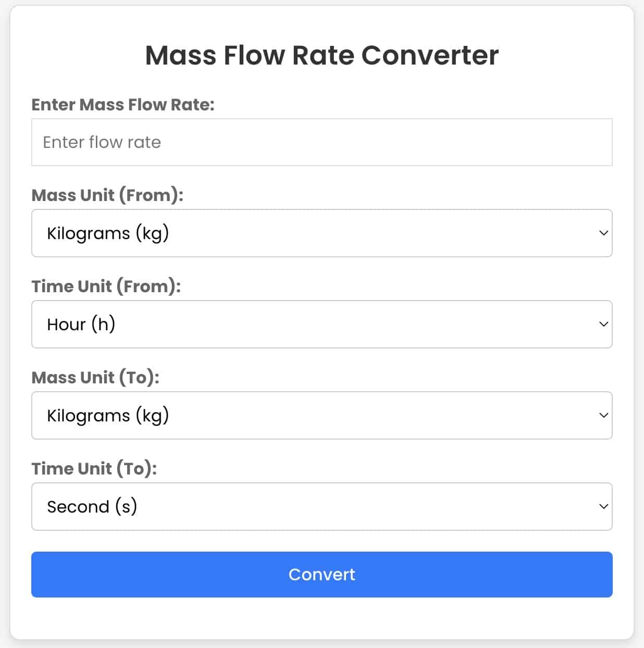Screen dimensions: 644x648
Task: Click the Enter Mass Flow Rate label
Action: click(x=123, y=104)
